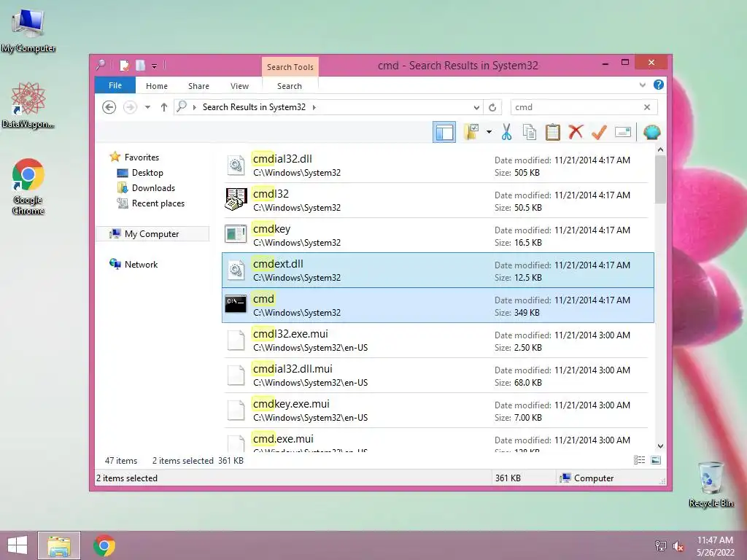
Task: Click the red Delete X icon
Action: pyautogui.click(x=576, y=132)
